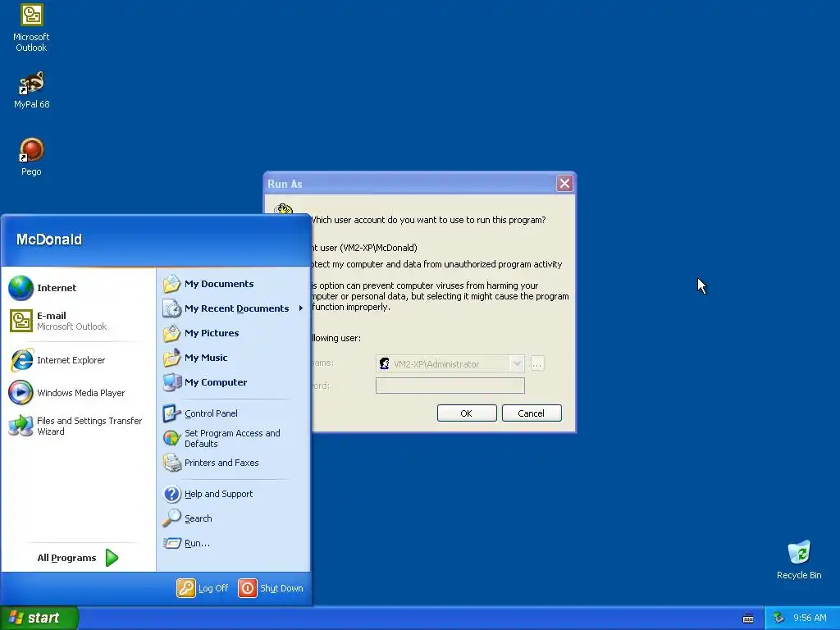Screen dimensions: 840x630
Task: Click the Start button on the taskbar
Action: 39,618
